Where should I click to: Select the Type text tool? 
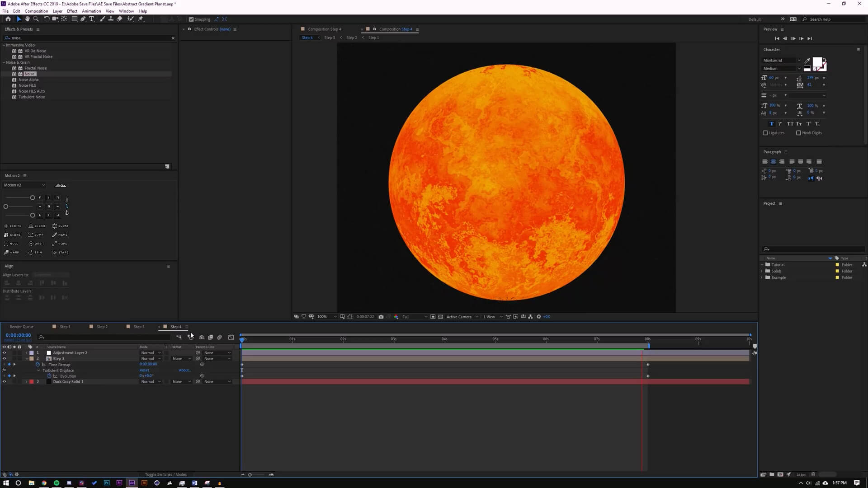(x=92, y=19)
